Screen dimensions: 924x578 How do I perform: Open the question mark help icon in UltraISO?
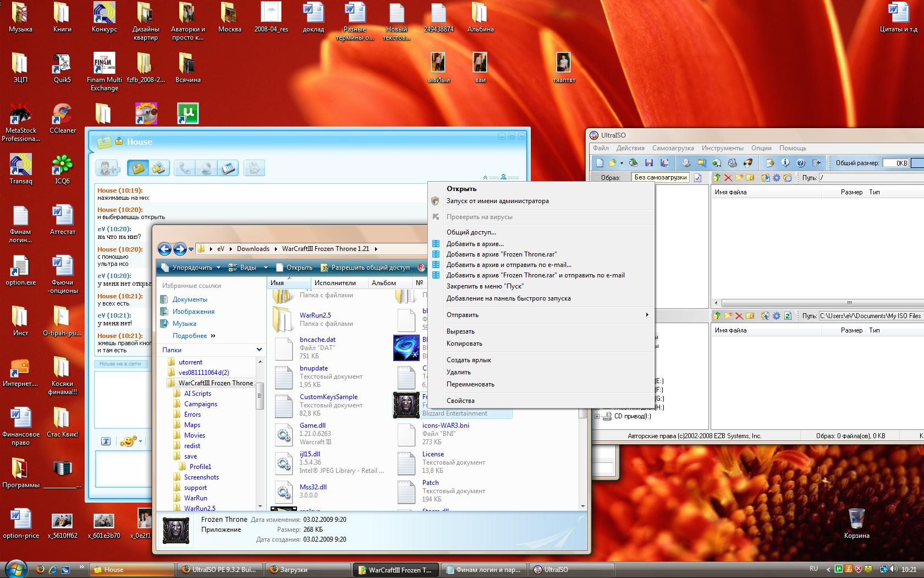(x=801, y=163)
